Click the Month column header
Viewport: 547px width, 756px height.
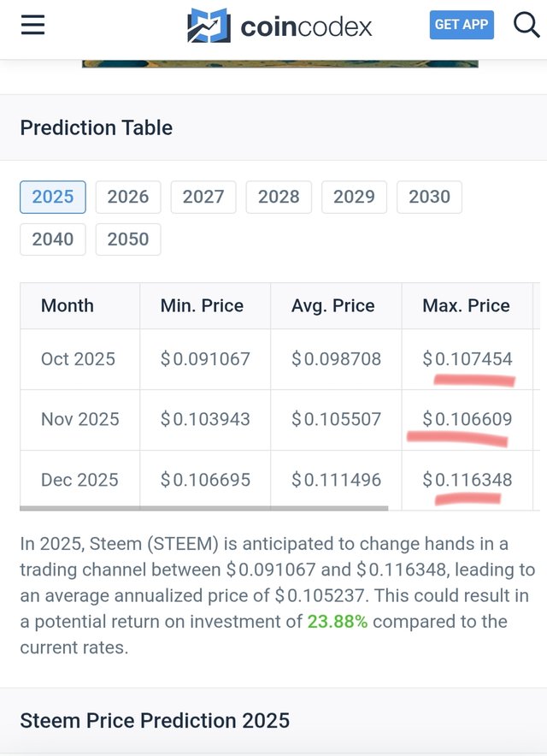[68, 306]
